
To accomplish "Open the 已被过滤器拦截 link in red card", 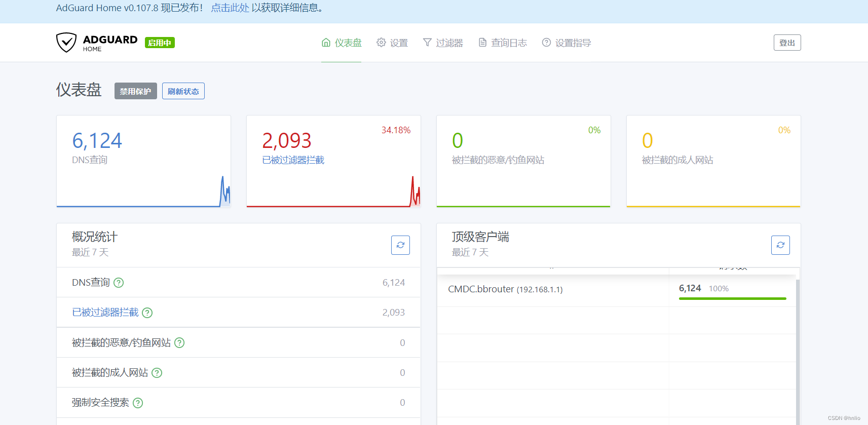I will coord(293,160).
